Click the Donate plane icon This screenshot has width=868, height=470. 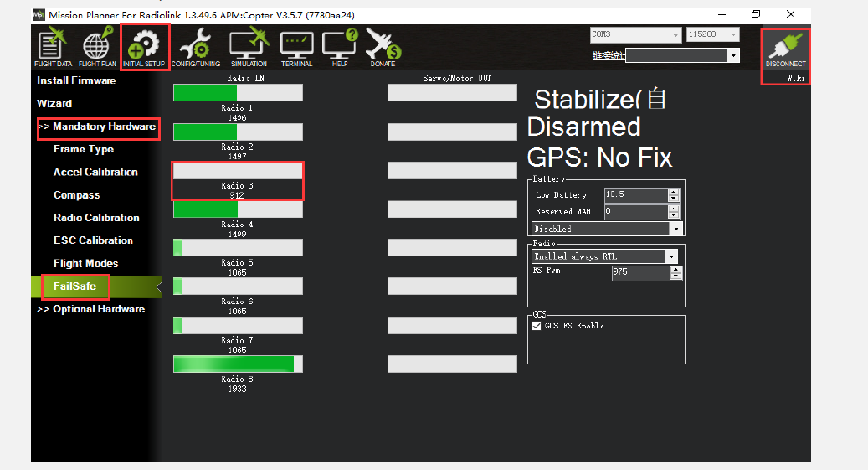click(x=383, y=49)
